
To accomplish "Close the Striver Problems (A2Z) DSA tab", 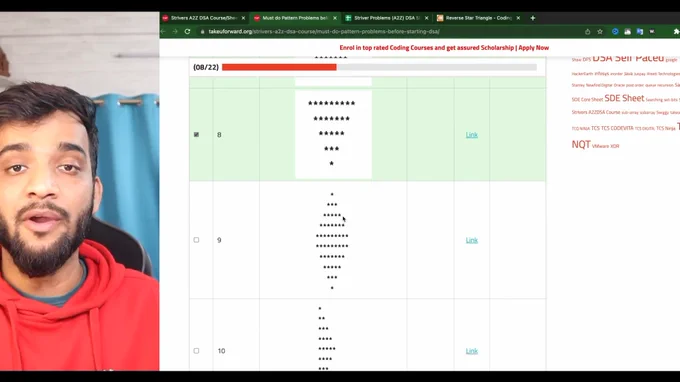I will point(427,18).
